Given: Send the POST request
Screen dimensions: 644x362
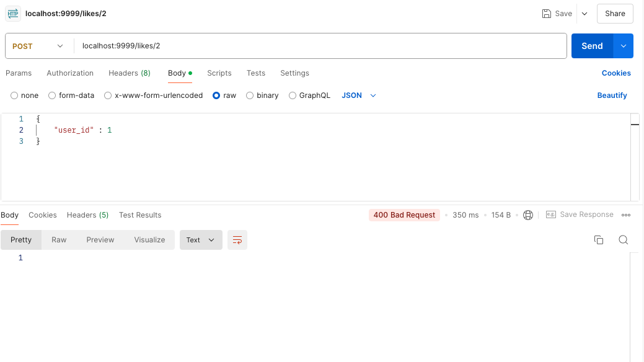Looking at the screenshot, I should [593, 46].
